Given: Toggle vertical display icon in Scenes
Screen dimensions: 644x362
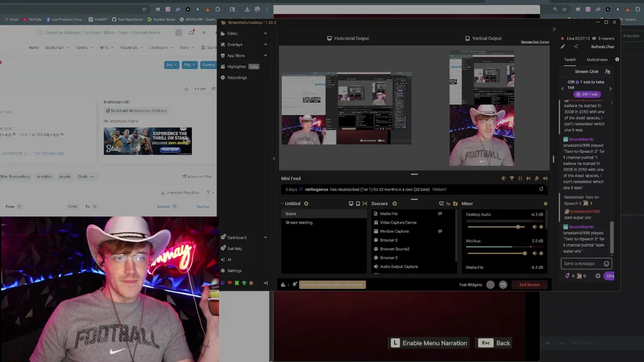Looking at the screenshot, I should pyautogui.click(x=358, y=204).
